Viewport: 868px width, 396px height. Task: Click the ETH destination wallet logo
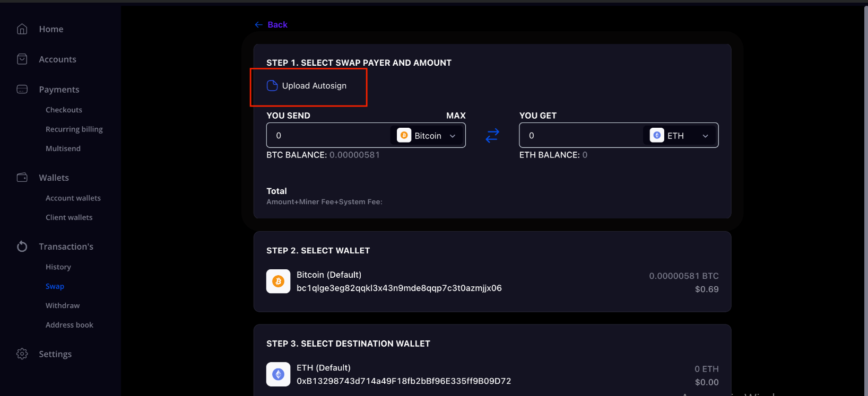[278, 374]
